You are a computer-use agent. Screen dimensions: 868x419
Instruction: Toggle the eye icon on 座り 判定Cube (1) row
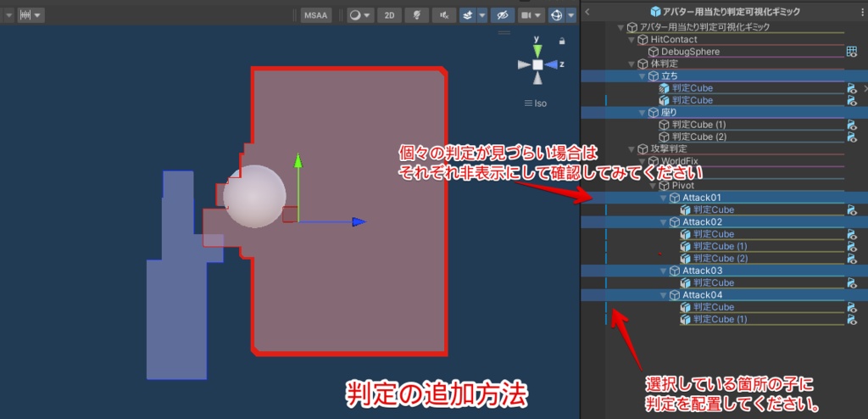pos(852,125)
